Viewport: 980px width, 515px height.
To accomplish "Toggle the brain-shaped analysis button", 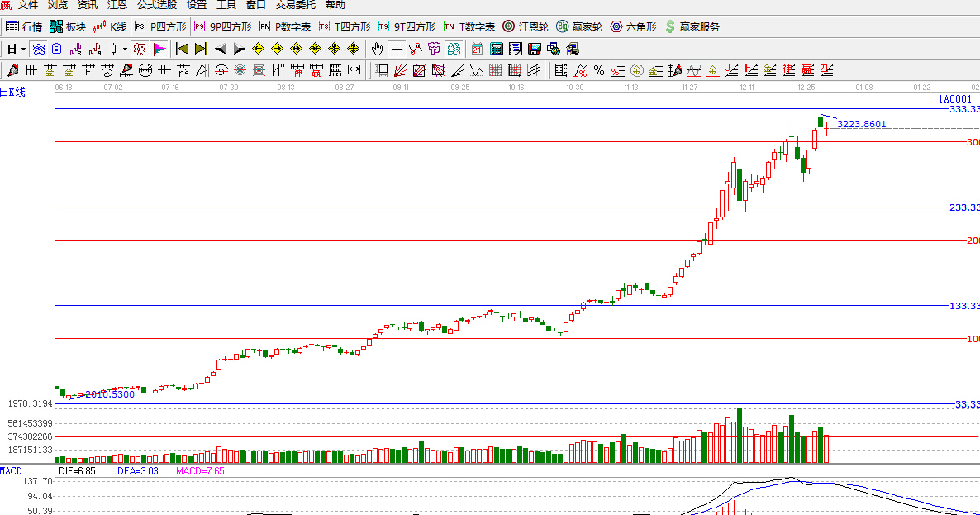I will pos(453,49).
